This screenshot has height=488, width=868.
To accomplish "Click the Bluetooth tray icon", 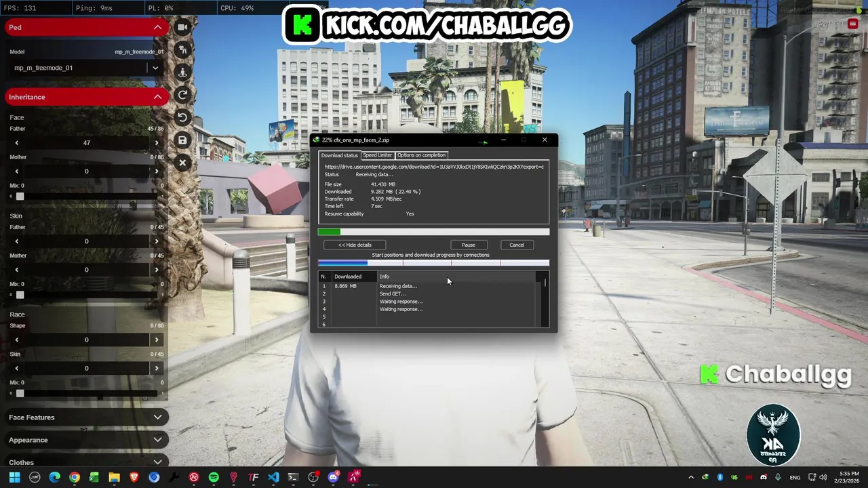I will click(720, 477).
